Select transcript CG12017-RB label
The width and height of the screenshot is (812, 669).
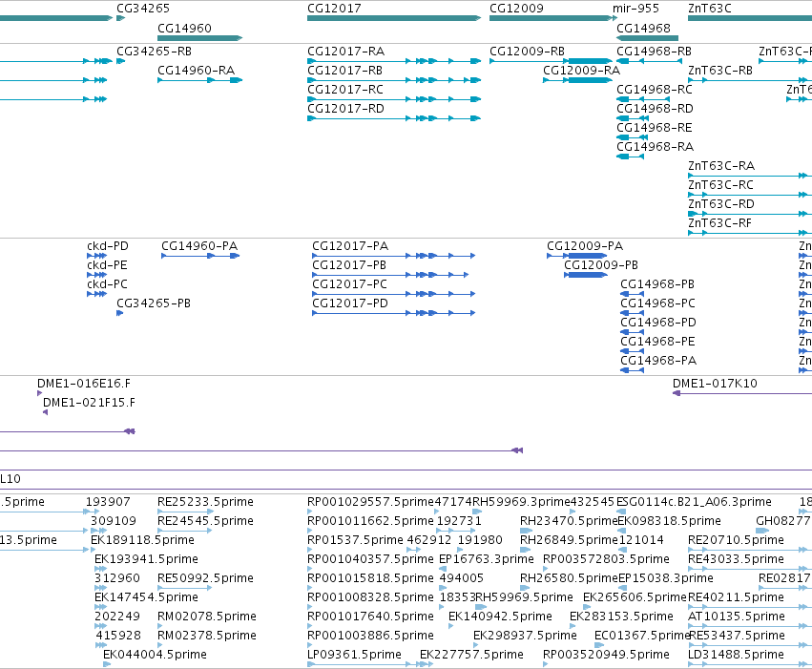click(344, 71)
